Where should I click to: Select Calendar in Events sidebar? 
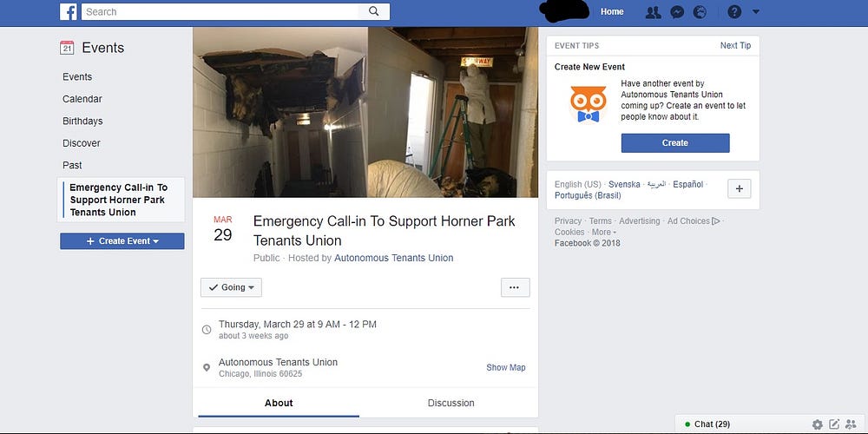[x=82, y=99]
